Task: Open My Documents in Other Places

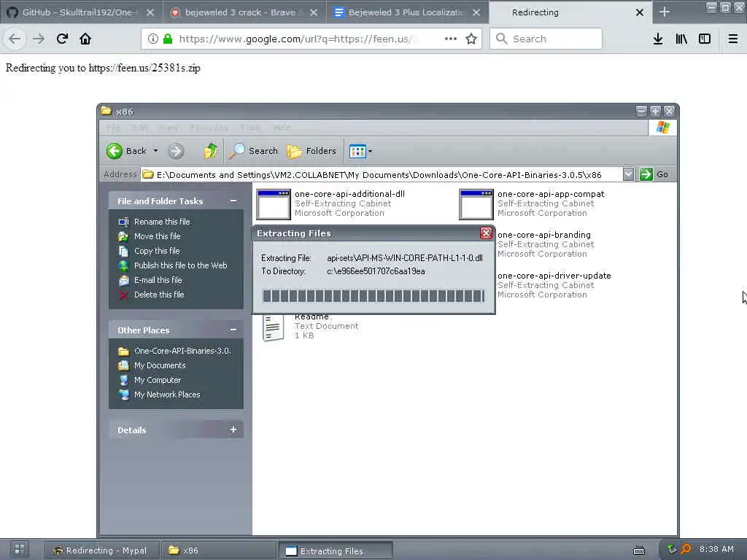Action: click(160, 365)
